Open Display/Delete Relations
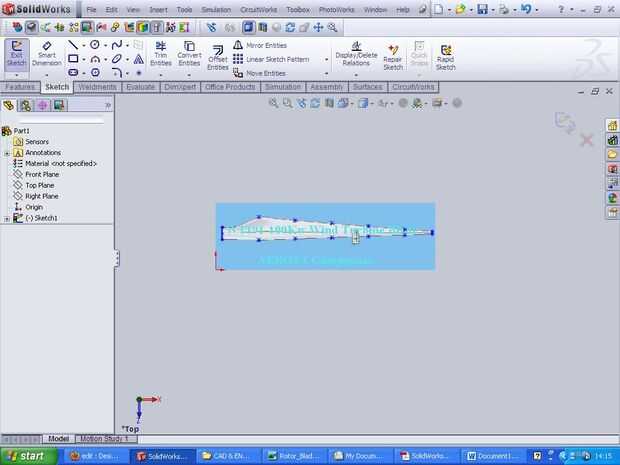The height and width of the screenshot is (465, 620). pos(356,54)
